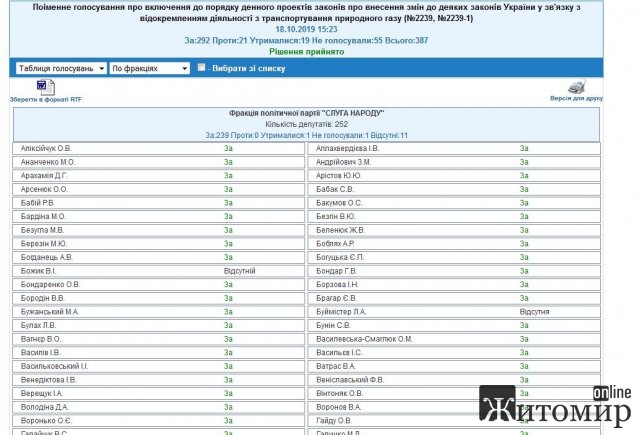Select deputy 'Воронов В.А.'
The width and height of the screenshot is (640, 435).
tap(339, 407)
